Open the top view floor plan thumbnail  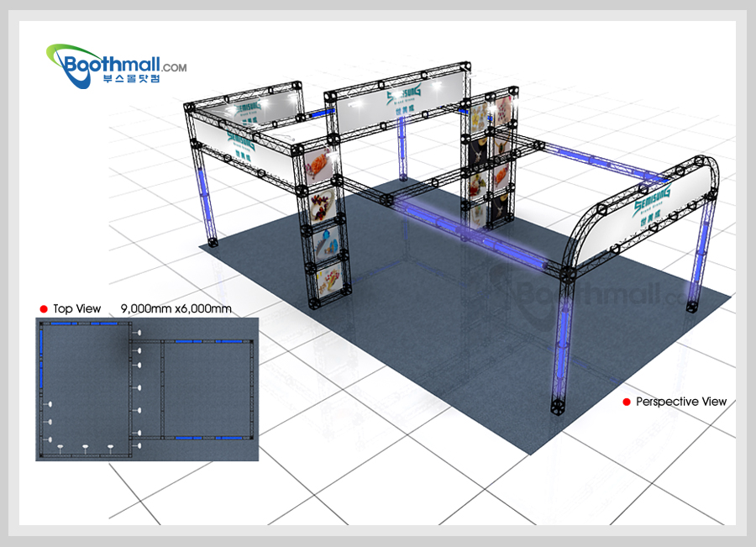(x=147, y=389)
